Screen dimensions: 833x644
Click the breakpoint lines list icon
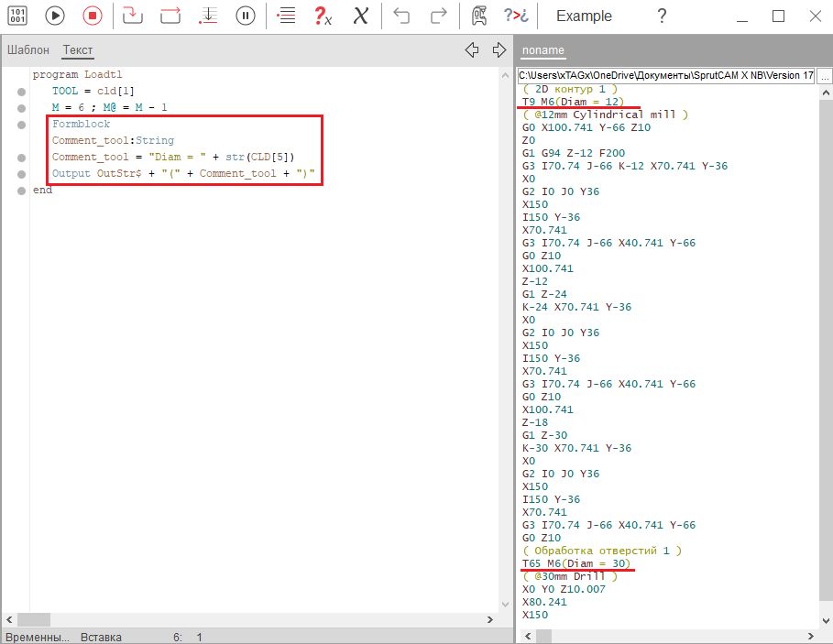[286, 16]
